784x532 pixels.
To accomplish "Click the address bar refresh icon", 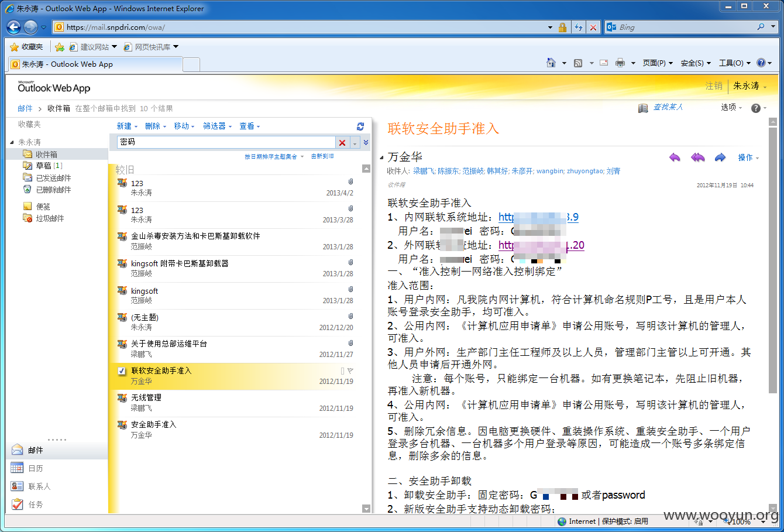I will coord(579,27).
